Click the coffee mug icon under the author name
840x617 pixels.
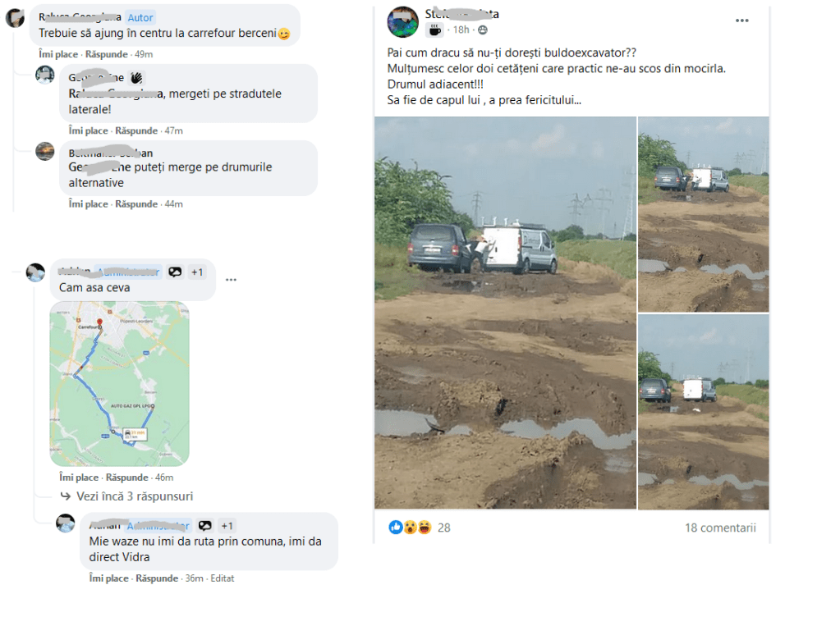pos(434,30)
